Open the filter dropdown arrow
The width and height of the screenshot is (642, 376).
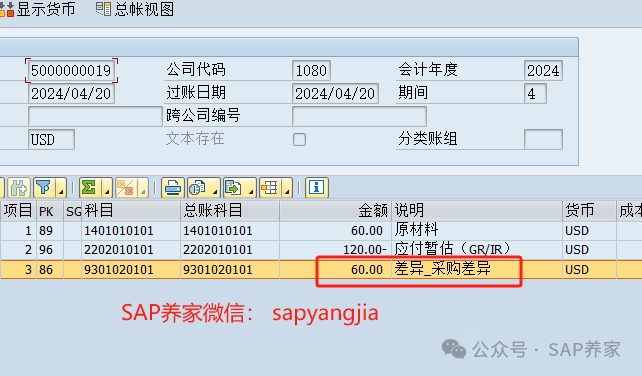coord(61,188)
